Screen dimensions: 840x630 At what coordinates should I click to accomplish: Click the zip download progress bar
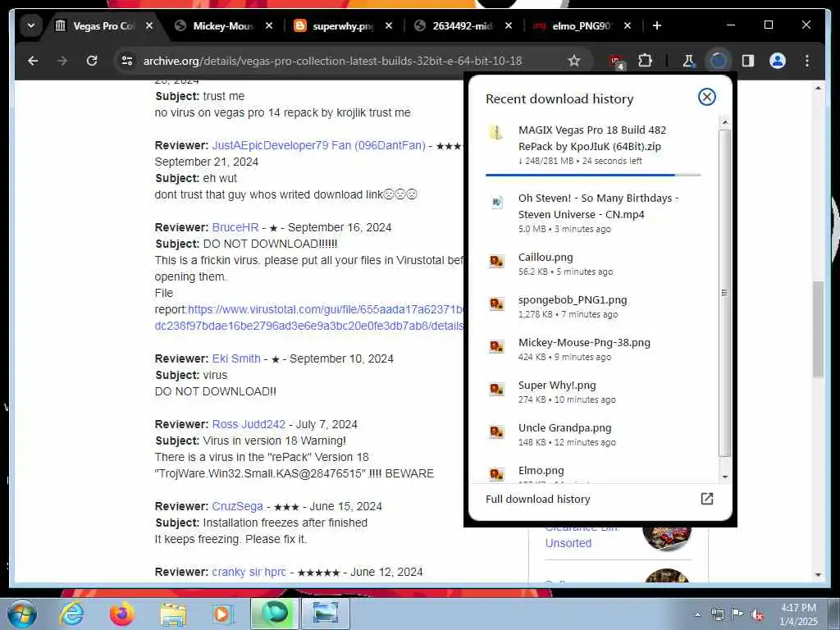[593, 175]
